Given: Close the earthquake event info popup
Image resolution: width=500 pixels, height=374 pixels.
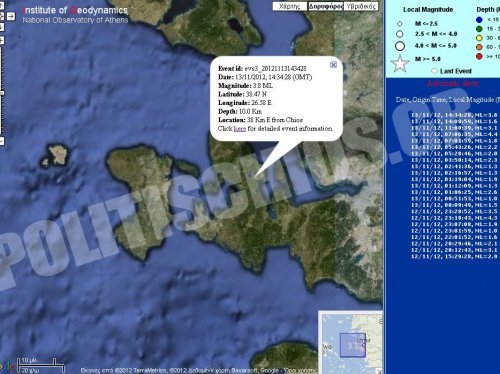Looking at the screenshot, I should coord(333,65).
